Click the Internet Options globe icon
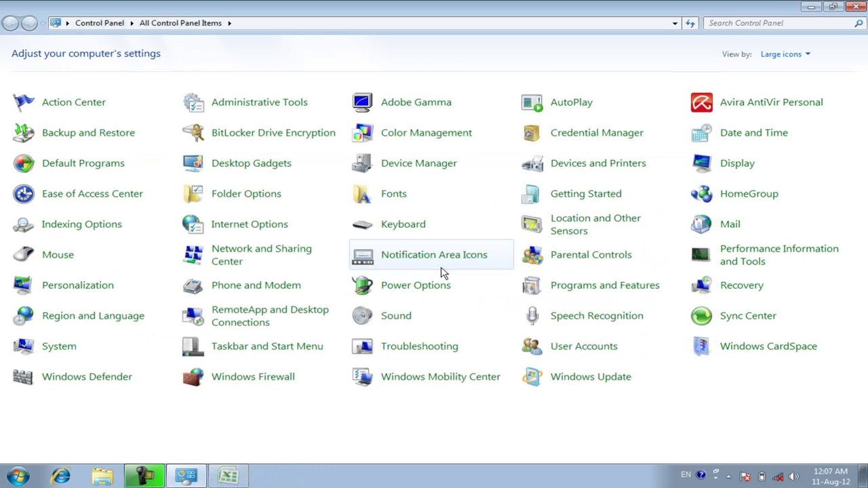Image resolution: width=868 pixels, height=488 pixels. click(193, 224)
